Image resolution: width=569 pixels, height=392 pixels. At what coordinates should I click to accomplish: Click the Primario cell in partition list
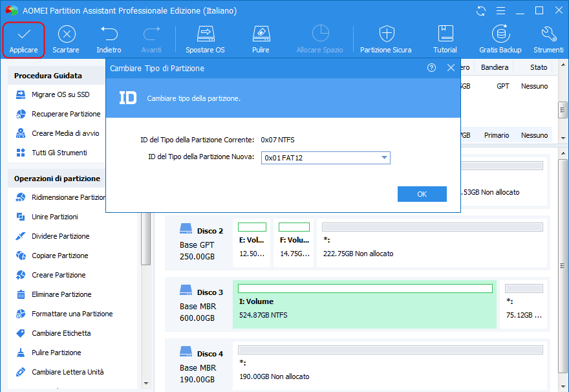tap(497, 135)
